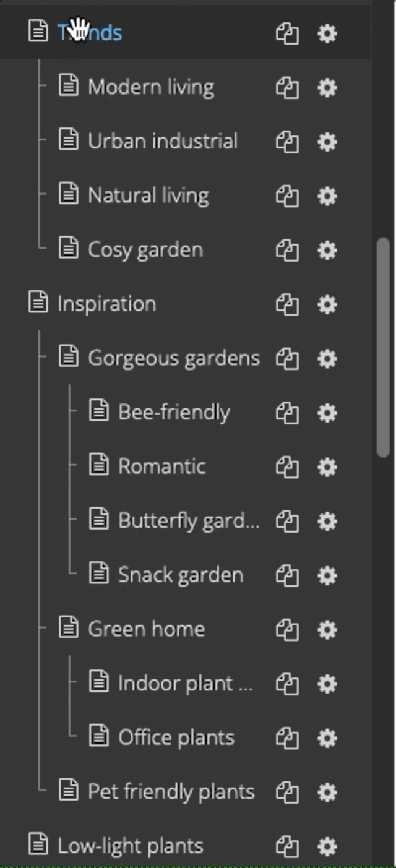
Task: Open settings gear for Pet friendly plants
Action: click(327, 793)
